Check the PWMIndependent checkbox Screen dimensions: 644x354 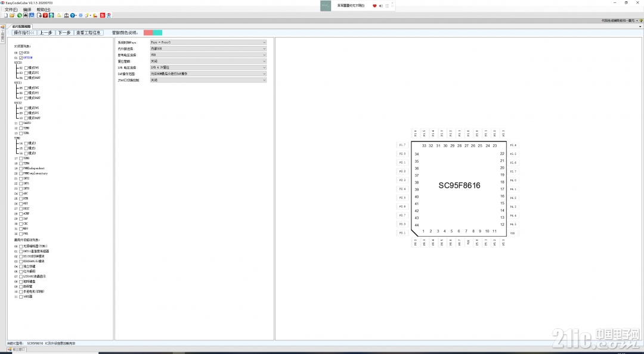(21, 169)
